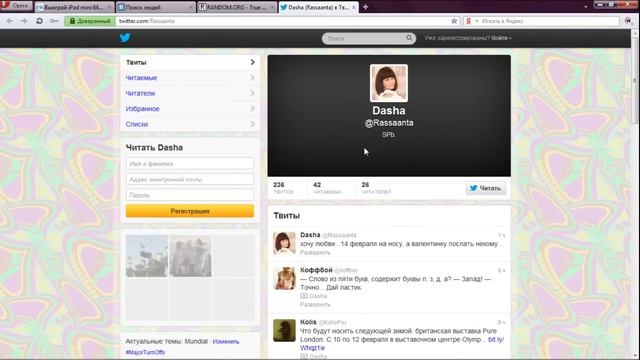The width and height of the screenshot is (640, 360).
Task: Click Dasha's avatar beside her tweet
Action: point(284,243)
